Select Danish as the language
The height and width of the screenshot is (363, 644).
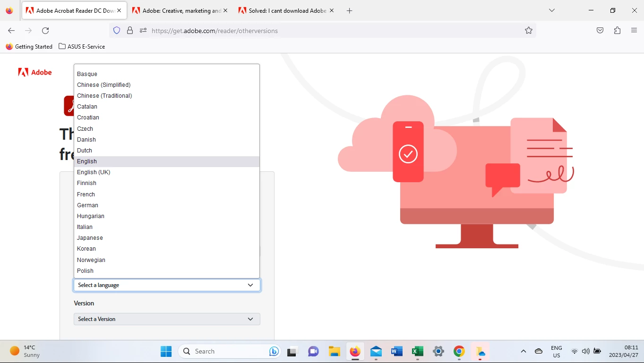coord(167,140)
